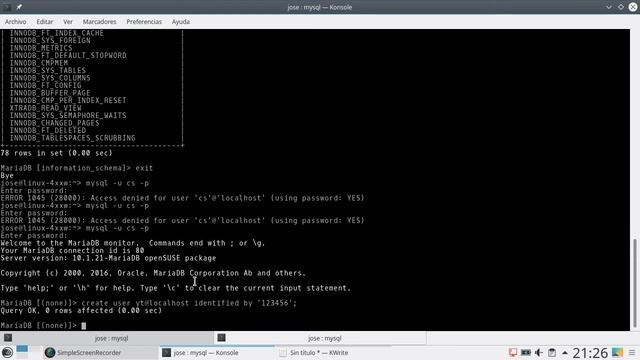Click the 'Server version: 10.1.21-MariaDB' line
The height and width of the screenshot is (360, 640).
[108, 258]
